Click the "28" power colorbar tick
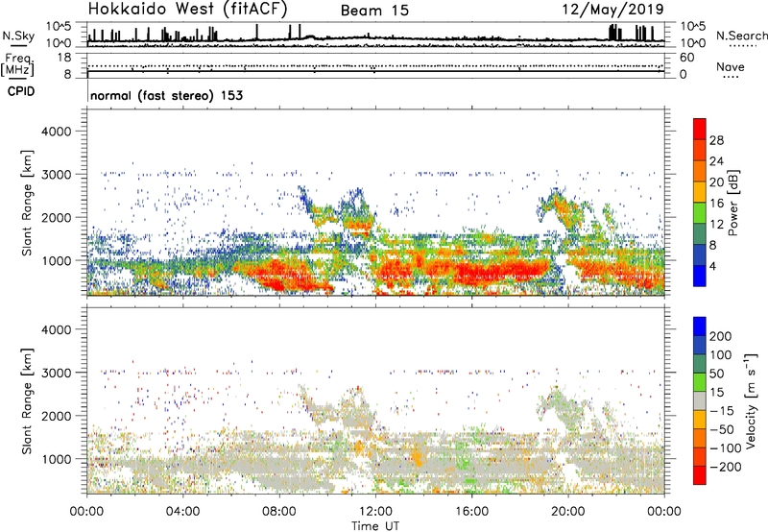Screen dimensions: 768x532 tap(716, 140)
